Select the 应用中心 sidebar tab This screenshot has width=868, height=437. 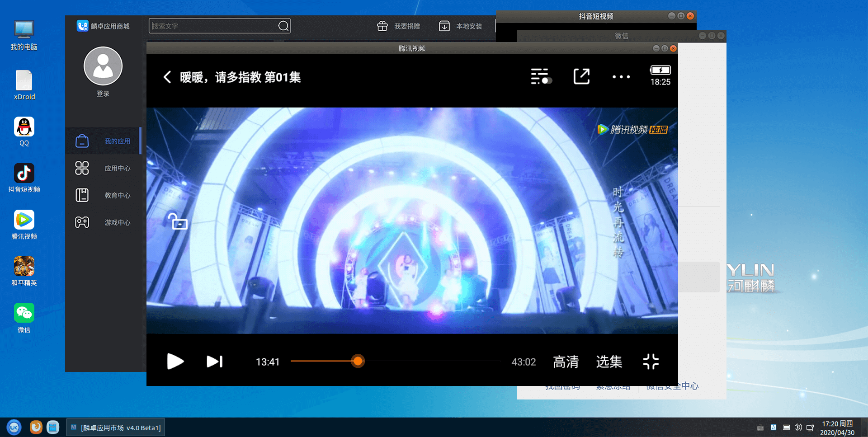point(103,168)
